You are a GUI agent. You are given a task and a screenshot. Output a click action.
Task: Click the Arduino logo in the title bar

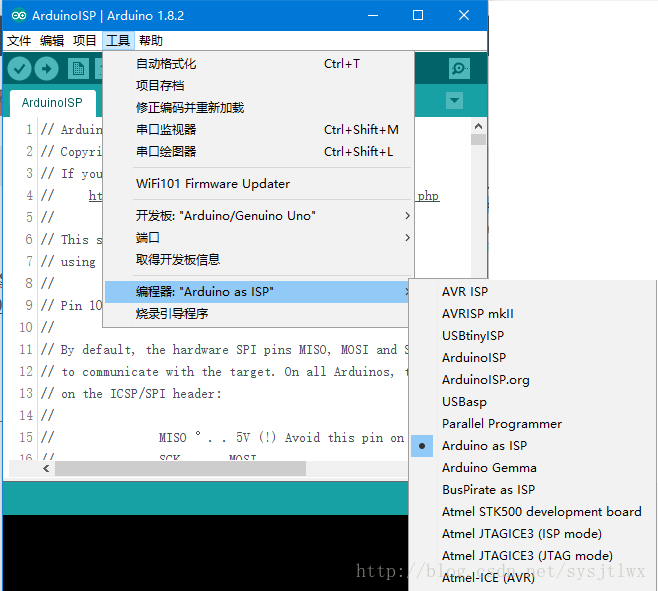19,16
